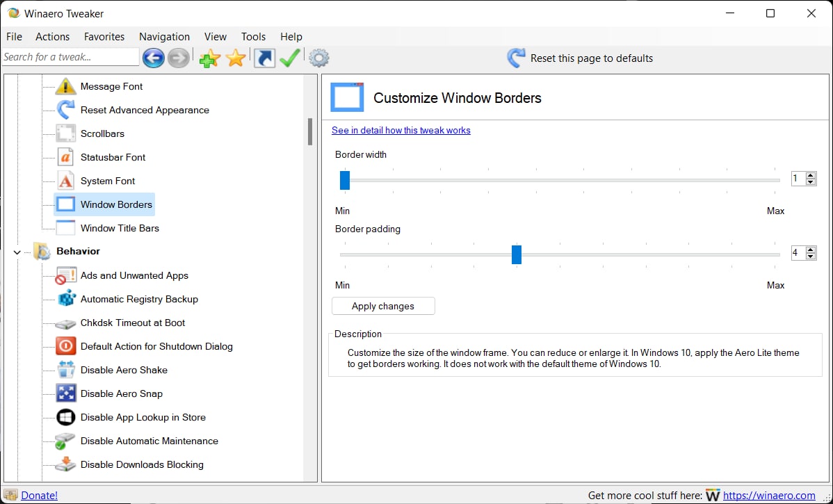Image resolution: width=833 pixels, height=504 pixels.
Task: Click the Message Font warning icon
Action: pyautogui.click(x=66, y=86)
